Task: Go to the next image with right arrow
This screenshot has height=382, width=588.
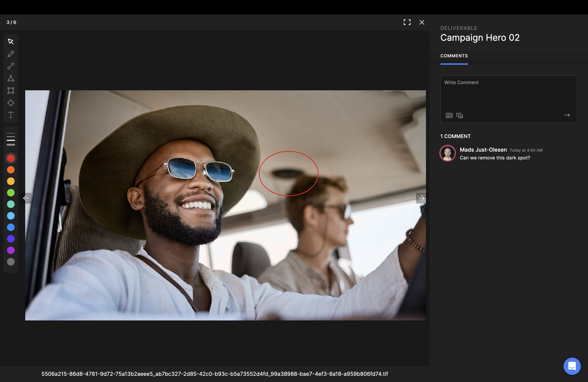Action: coord(421,198)
